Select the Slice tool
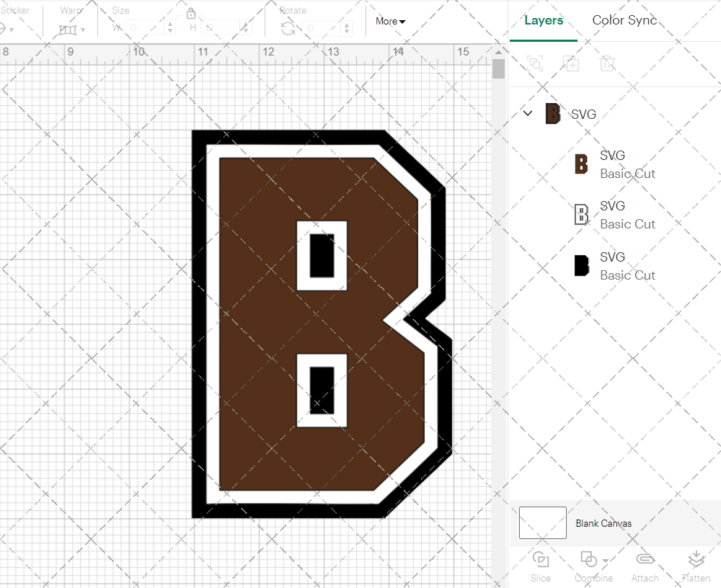This screenshot has width=721, height=588. tap(541, 564)
